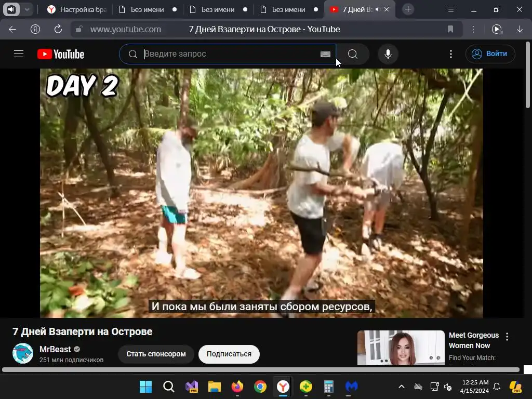
Task: Launch Visual Studio Preview from taskbar
Action: [192, 387]
